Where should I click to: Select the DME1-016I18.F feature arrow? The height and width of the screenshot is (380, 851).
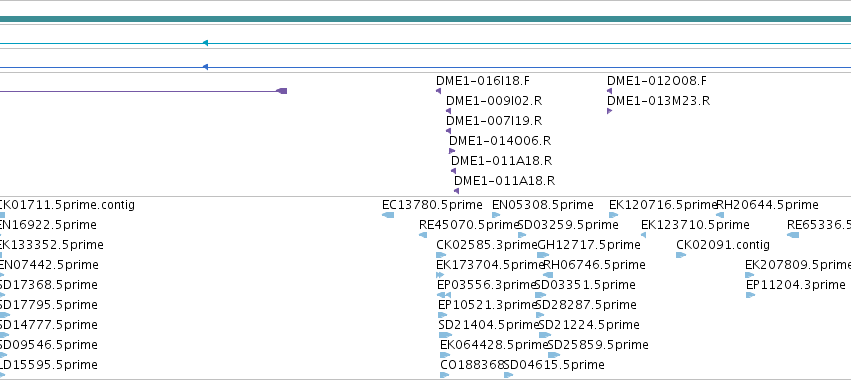click(x=439, y=91)
